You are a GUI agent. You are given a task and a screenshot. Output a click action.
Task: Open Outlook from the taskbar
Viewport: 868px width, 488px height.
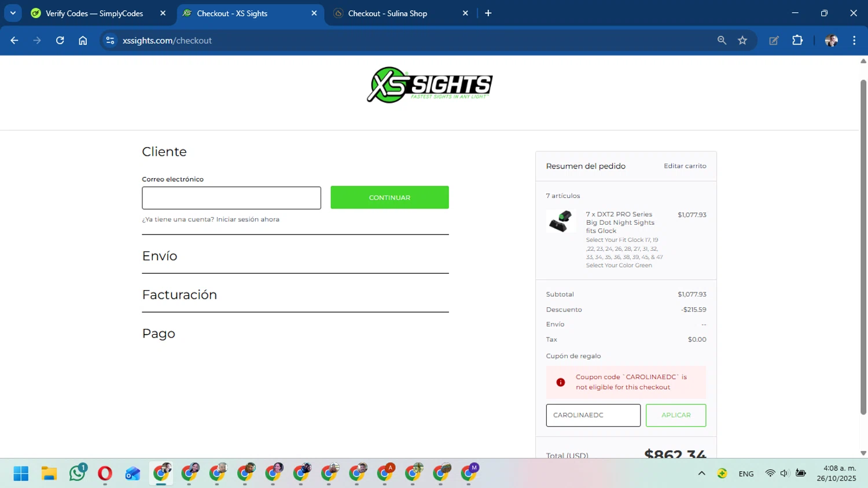pyautogui.click(x=133, y=474)
